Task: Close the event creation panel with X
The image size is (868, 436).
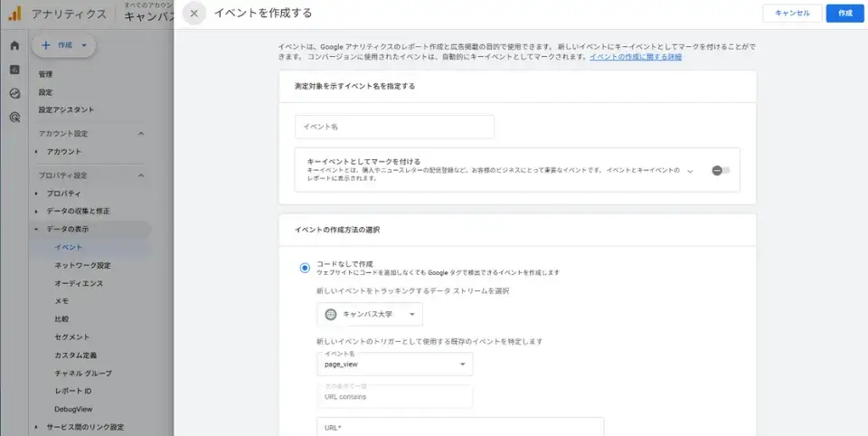Action: coord(193,14)
